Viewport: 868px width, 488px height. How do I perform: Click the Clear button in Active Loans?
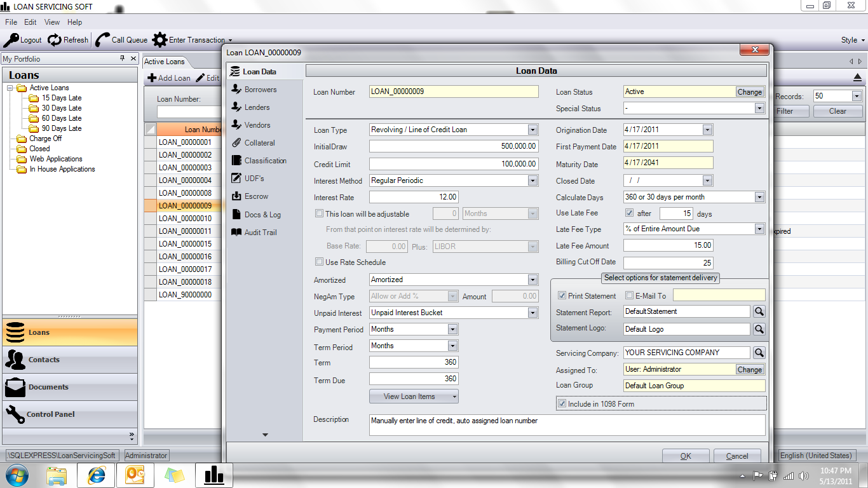tap(837, 111)
